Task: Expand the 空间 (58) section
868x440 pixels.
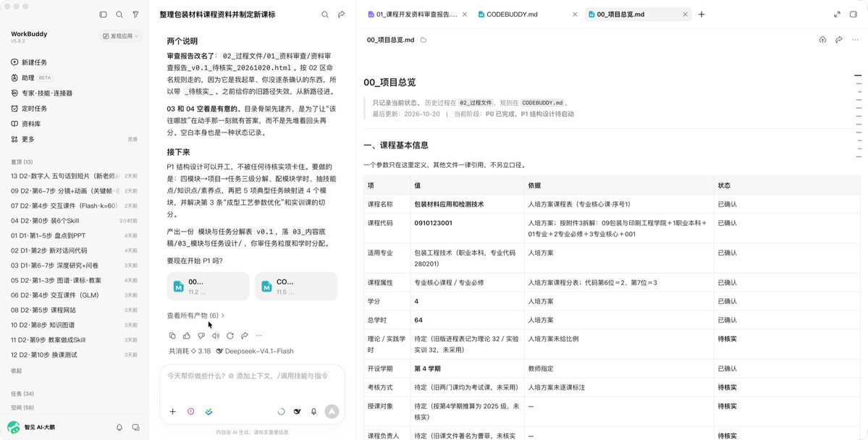Action: click(x=22, y=407)
